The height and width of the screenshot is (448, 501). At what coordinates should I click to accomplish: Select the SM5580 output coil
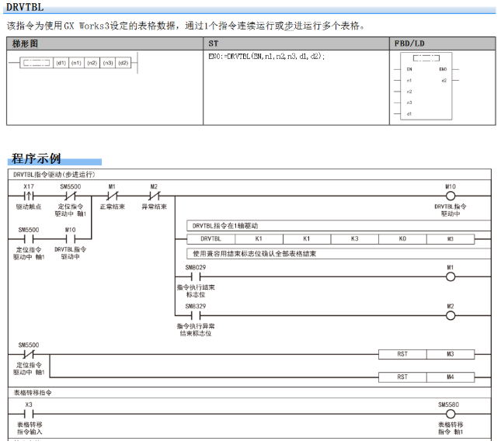point(451,414)
